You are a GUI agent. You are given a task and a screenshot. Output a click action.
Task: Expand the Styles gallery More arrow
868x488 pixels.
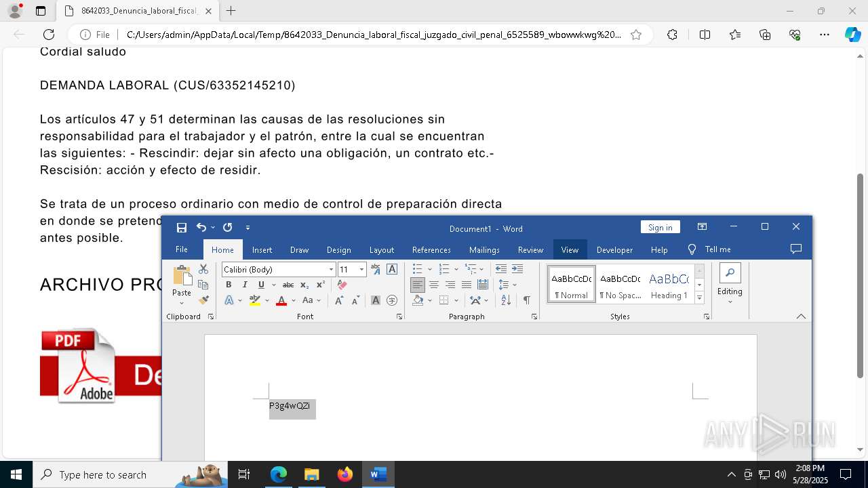coord(699,298)
